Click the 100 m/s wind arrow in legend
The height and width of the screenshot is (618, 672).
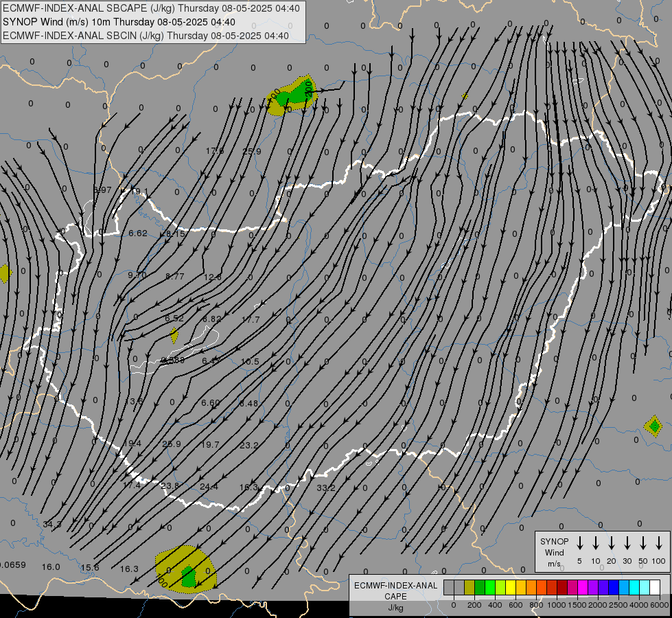[x=659, y=543]
